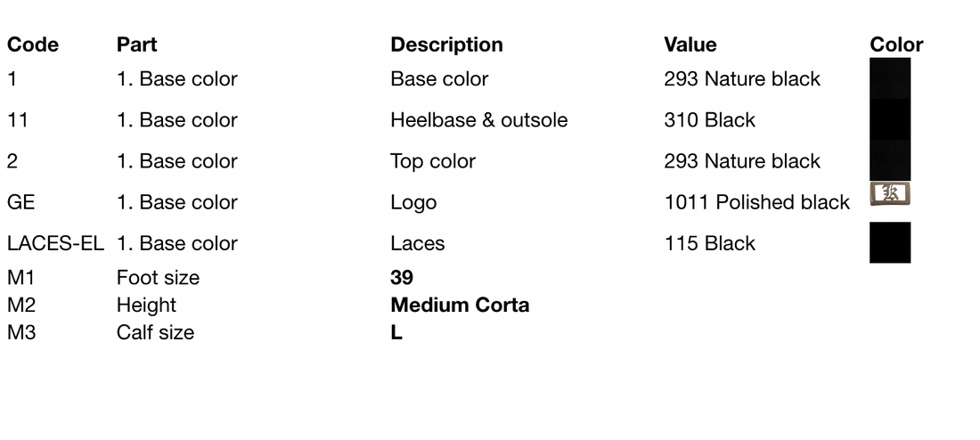Click the Medium Corta height value

[460, 305]
